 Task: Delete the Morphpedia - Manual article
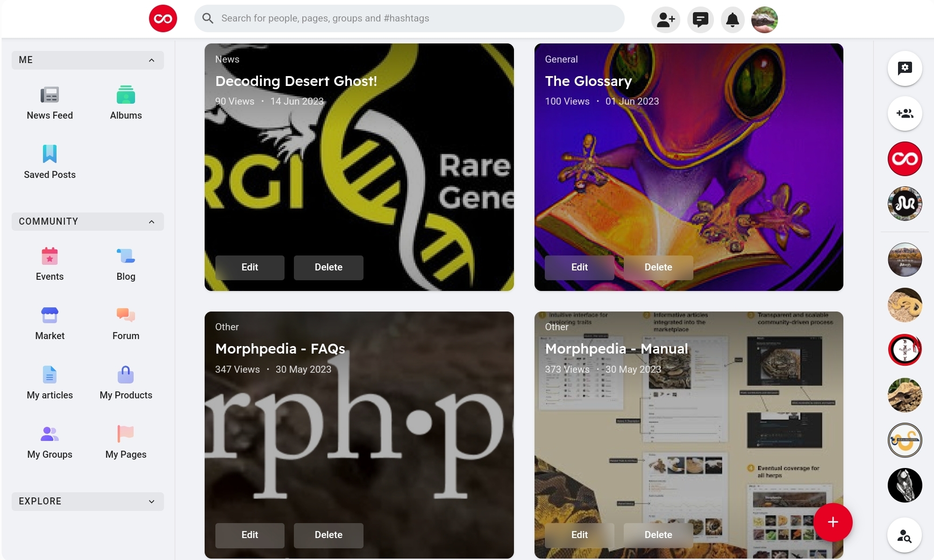tap(658, 535)
